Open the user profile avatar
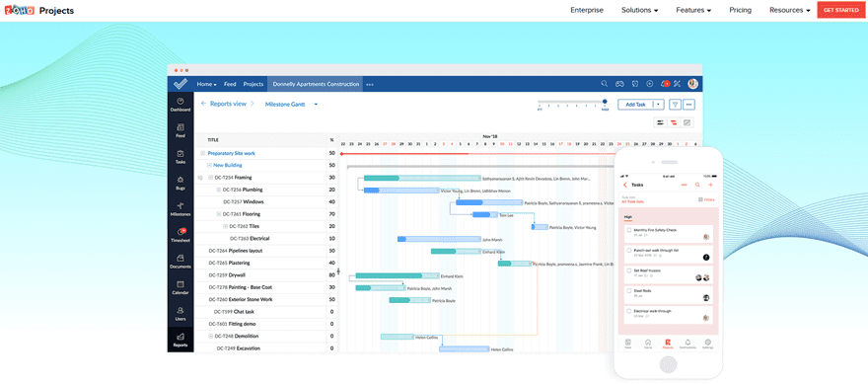 pos(693,84)
